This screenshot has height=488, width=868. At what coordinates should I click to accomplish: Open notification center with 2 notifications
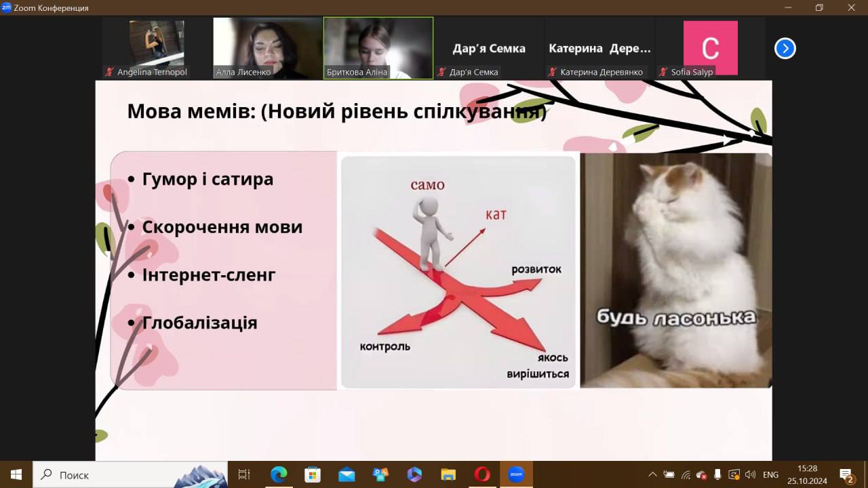pos(846,474)
